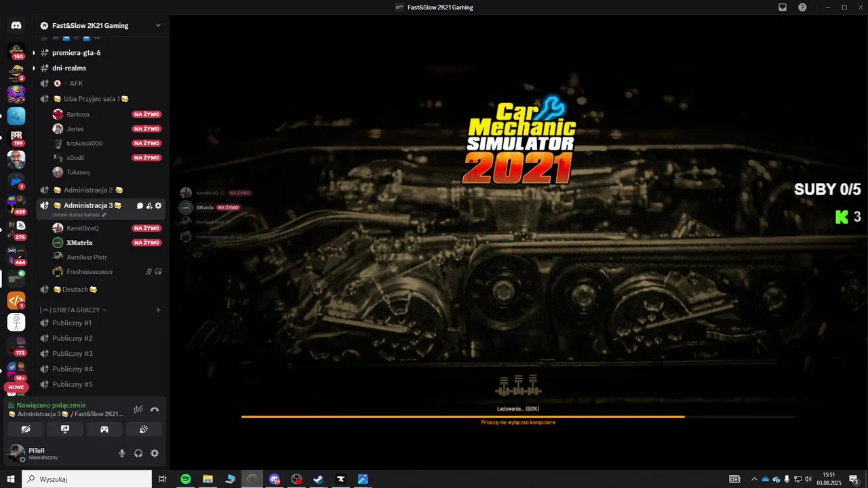
Task: Disconnect from voice with hang-up icon
Action: pos(155,409)
